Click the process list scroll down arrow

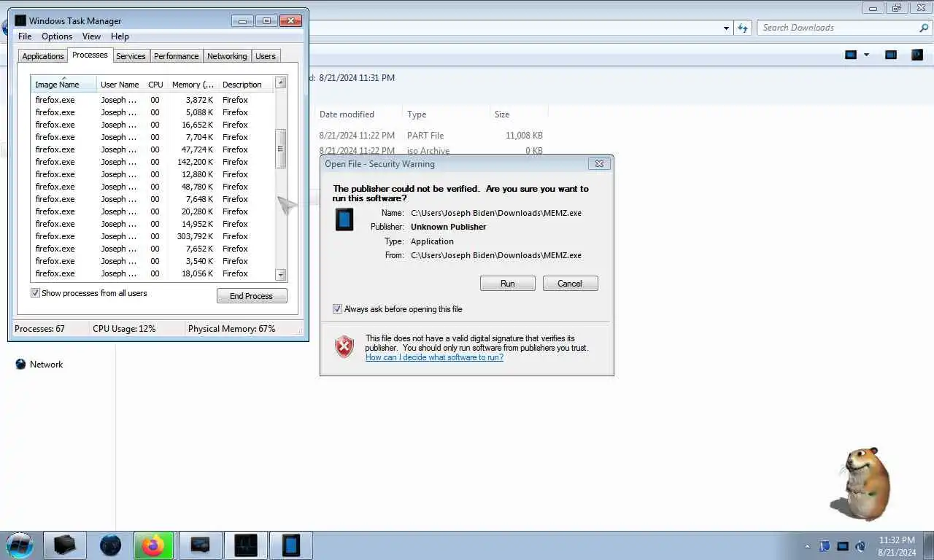click(x=280, y=275)
